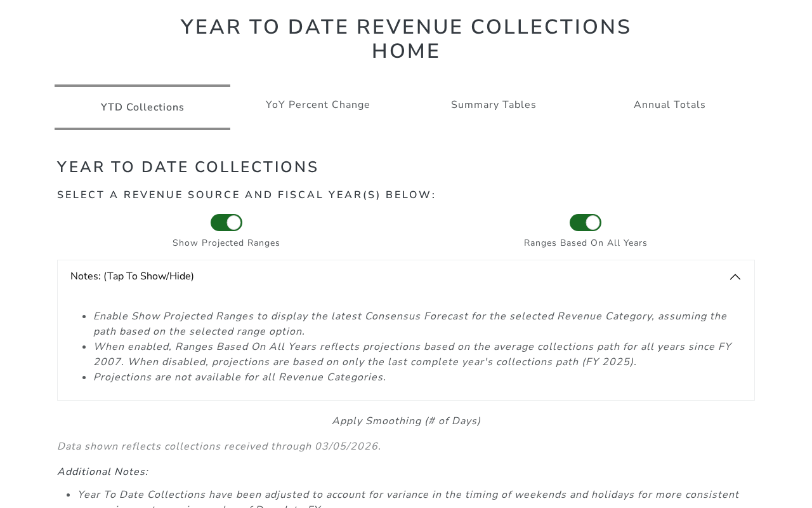Switch to the YoY Percent Change tab
The image size is (812, 508).
(318, 105)
